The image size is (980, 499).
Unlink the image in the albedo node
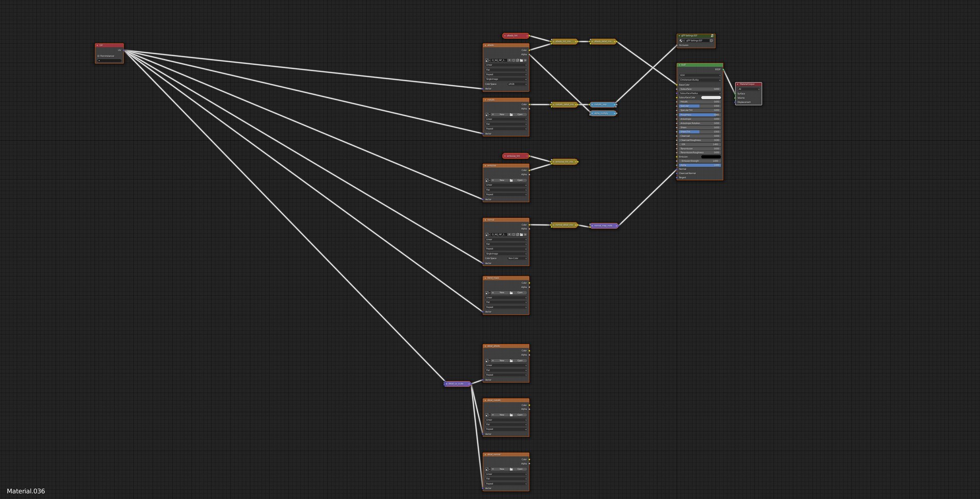tap(525, 60)
